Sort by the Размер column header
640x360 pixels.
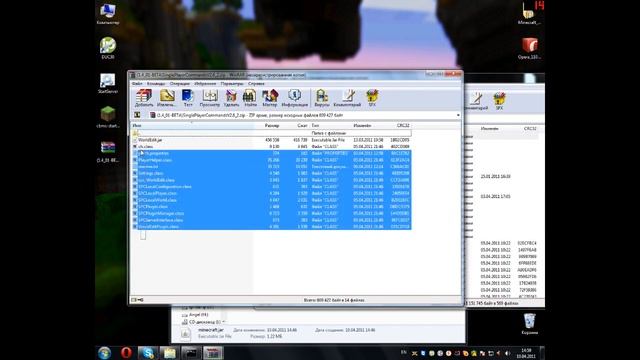coord(267,126)
